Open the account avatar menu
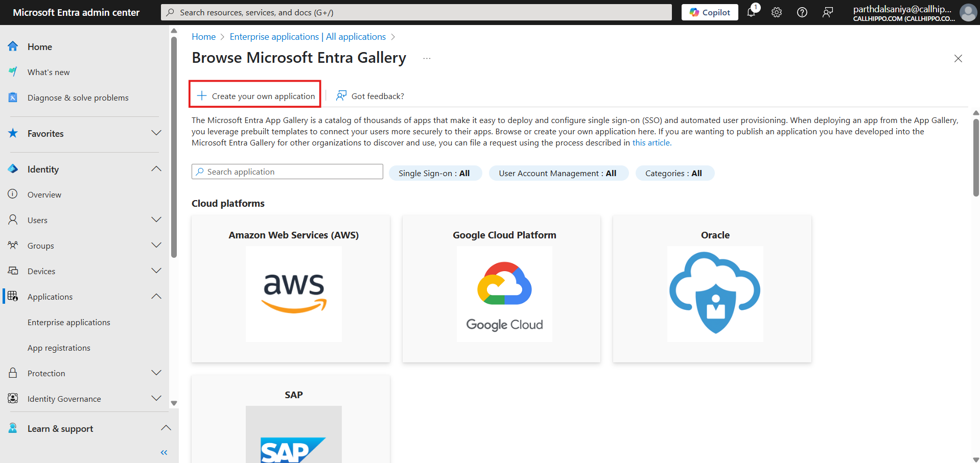This screenshot has width=980, height=463. 968,12
